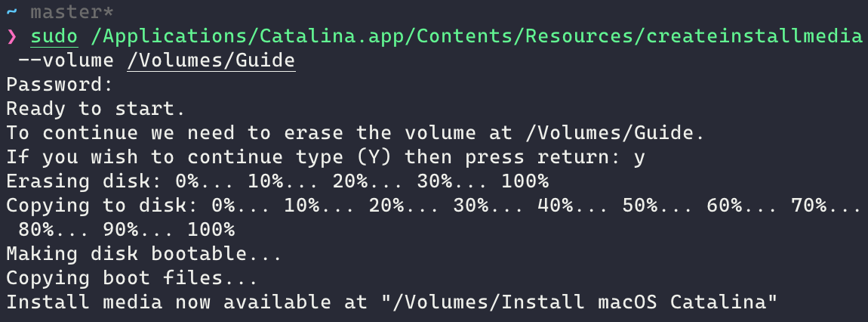Click the Ready to start. line

point(96,109)
